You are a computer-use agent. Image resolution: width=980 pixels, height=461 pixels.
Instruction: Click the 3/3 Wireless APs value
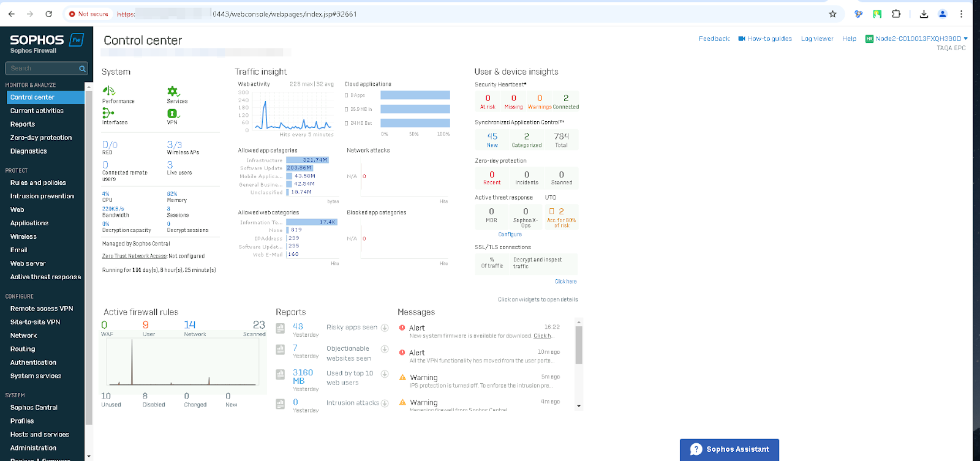(175, 145)
